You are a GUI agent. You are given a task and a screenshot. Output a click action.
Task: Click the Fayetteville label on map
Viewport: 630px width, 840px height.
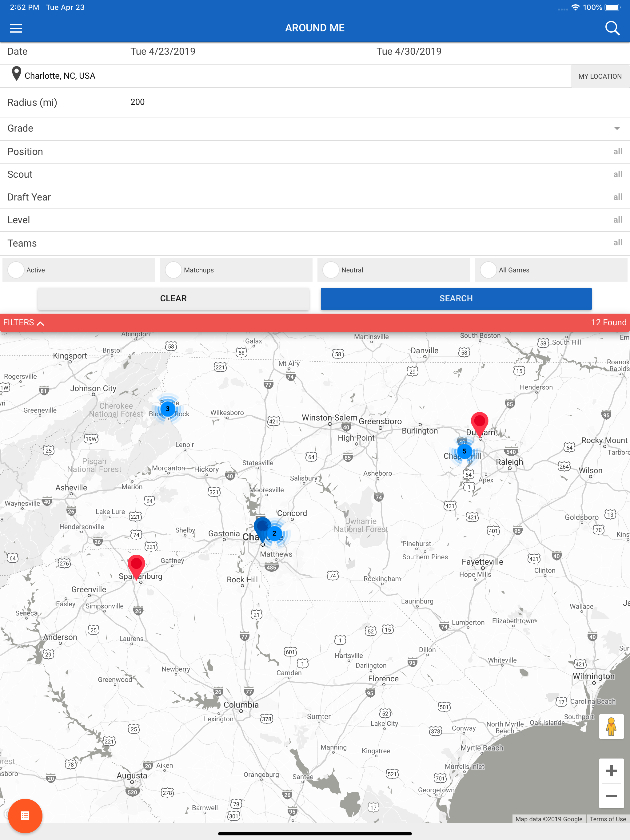482,562
